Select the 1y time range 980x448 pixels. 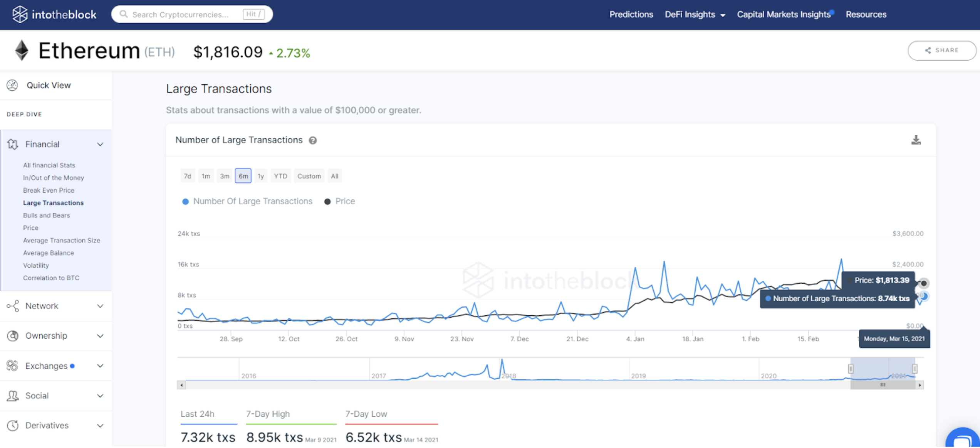(261, 176)
